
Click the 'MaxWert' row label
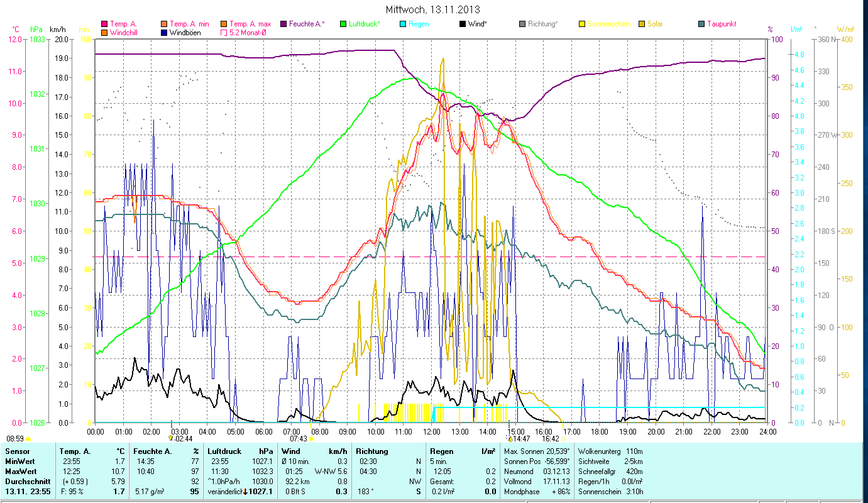(x=20, y=472)
